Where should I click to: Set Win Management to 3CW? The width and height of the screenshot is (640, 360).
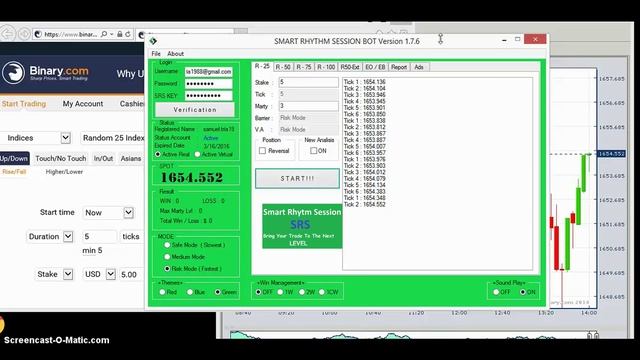[x=322, y=292]
